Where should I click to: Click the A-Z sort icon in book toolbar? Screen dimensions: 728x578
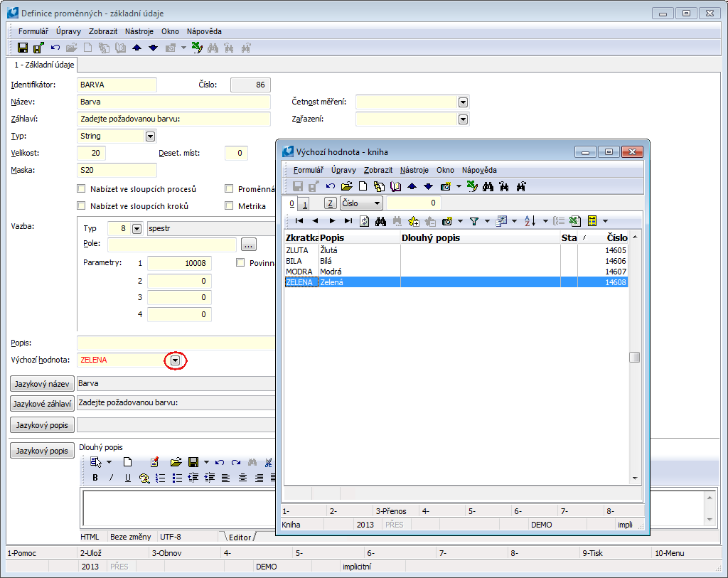(530, 221)
